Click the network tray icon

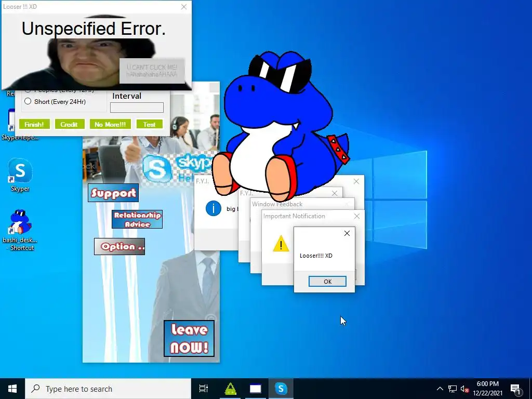click(453, 389)
